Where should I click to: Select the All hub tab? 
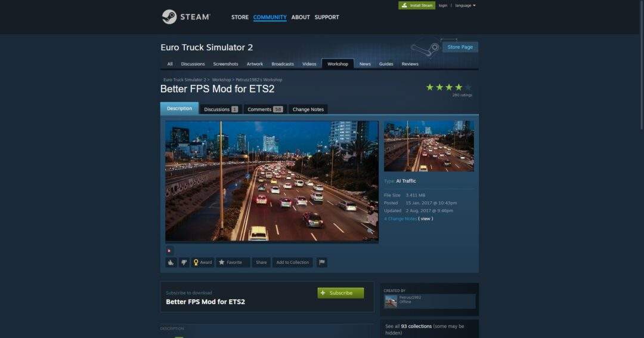pyautogui.click(x=169, y=64)
